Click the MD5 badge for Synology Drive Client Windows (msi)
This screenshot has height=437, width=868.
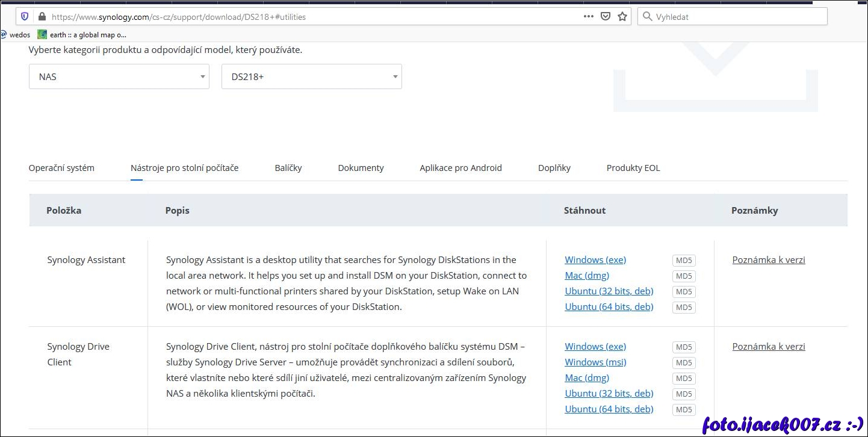684,363
